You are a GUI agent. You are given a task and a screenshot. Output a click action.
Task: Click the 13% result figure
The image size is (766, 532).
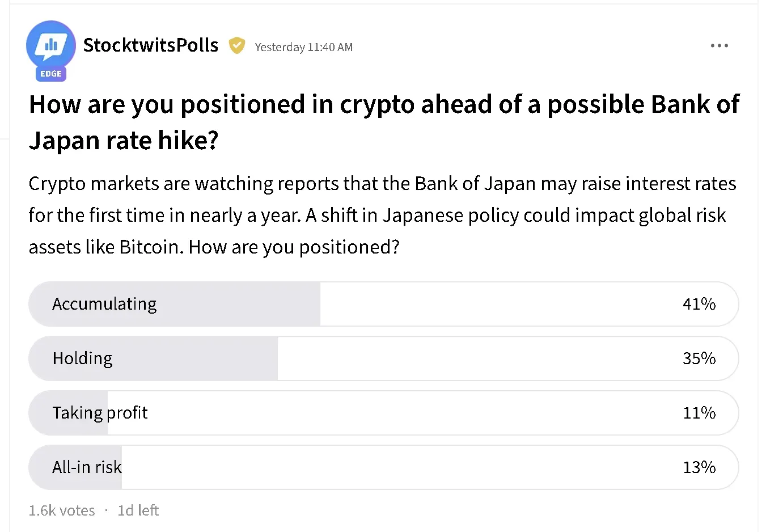click(699, 467)
